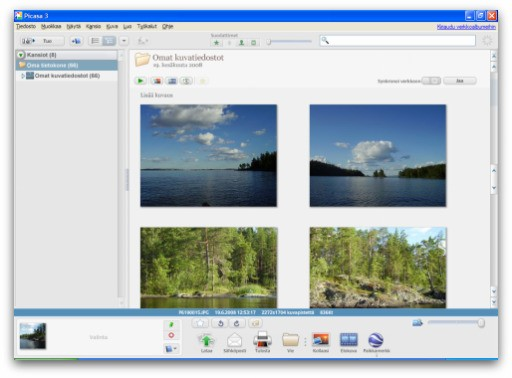The width and height of the screenshot is (512, 378).
Task: Toggle the movies filter icon
Action: click(254, 43)
